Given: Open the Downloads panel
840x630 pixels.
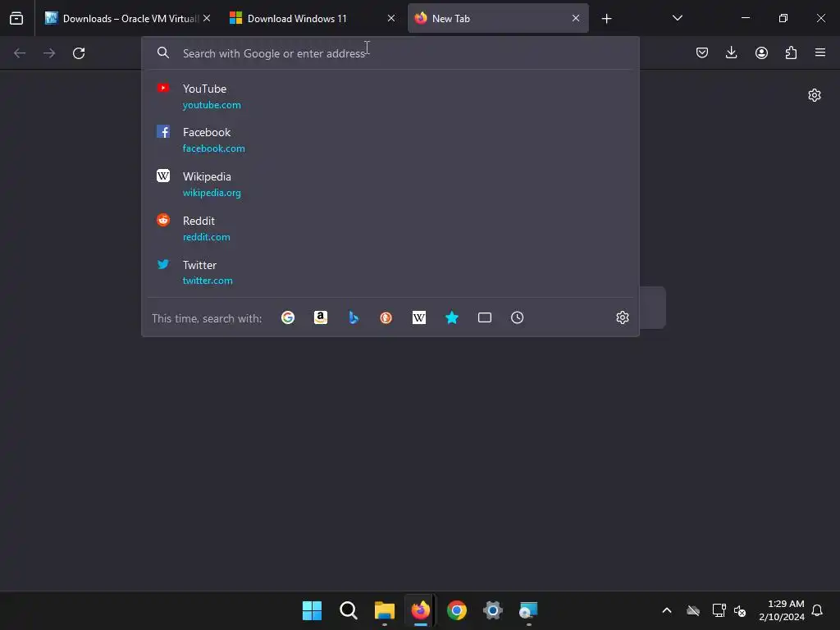Looking at the screenshot, I should pyautogui.click(x=731, y=52).
